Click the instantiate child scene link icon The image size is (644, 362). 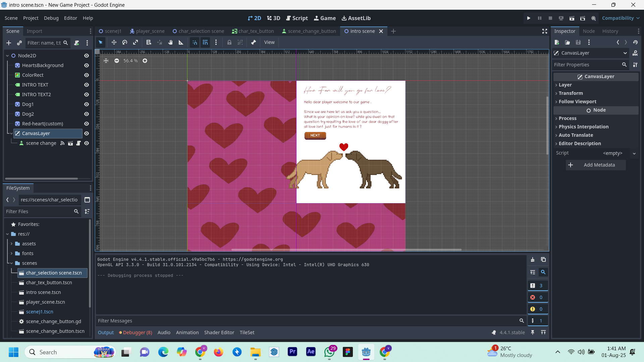point(19,43)
